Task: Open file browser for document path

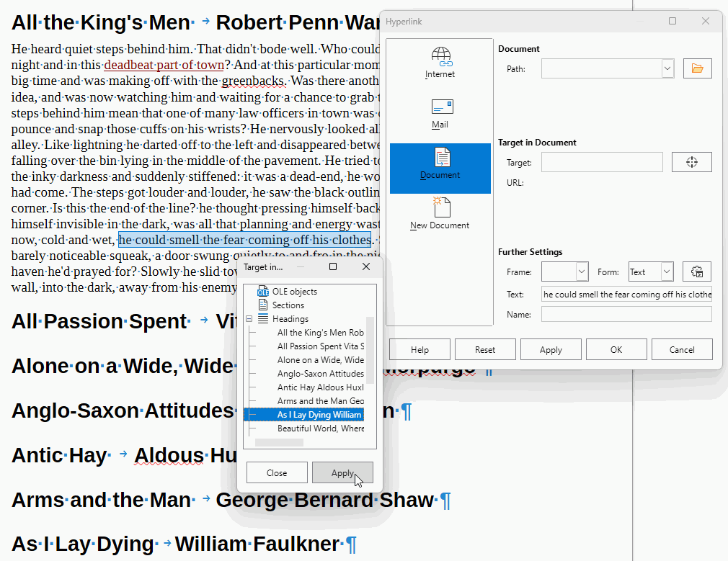Action: coord(697,68)
